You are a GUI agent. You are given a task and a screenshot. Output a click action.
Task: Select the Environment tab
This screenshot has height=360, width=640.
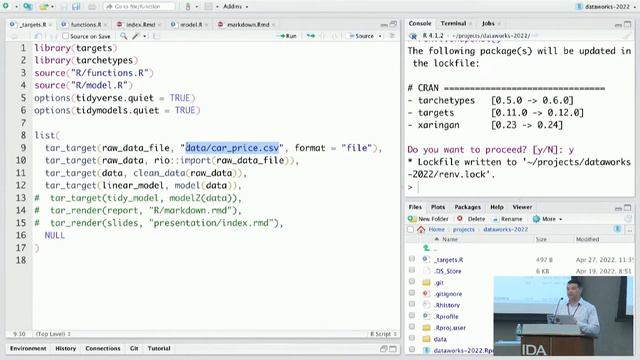pyautogui.click(x=28, y=349)
